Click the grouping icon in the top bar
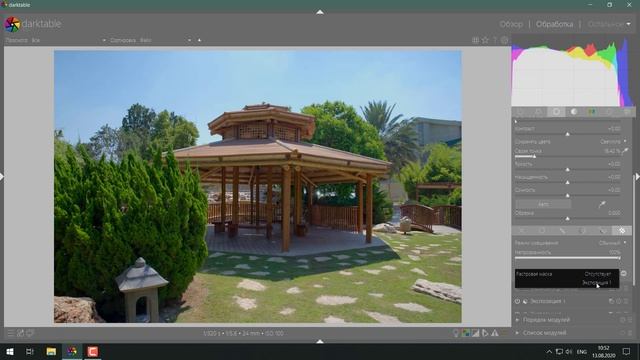 [476, 40]
